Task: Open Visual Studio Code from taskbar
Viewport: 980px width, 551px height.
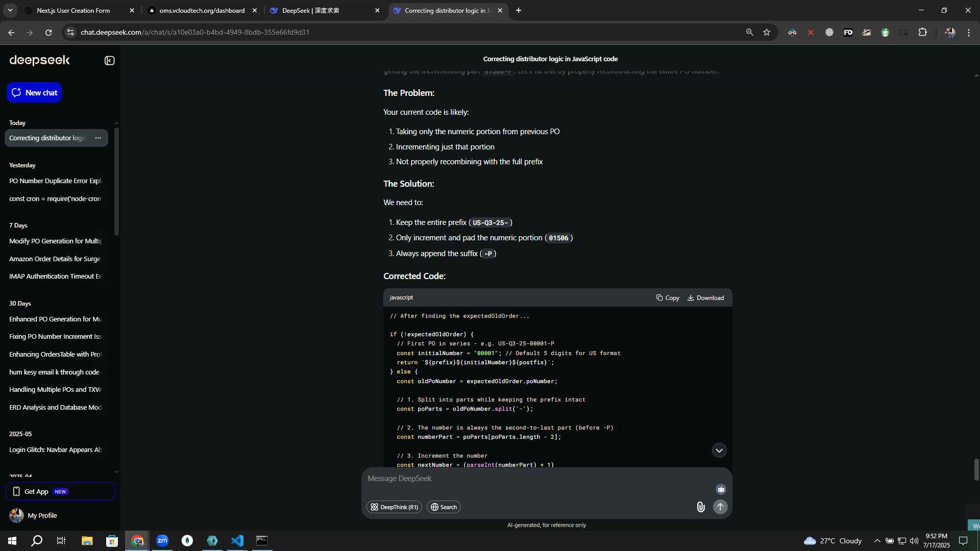Action: click(x=237, y=541)
